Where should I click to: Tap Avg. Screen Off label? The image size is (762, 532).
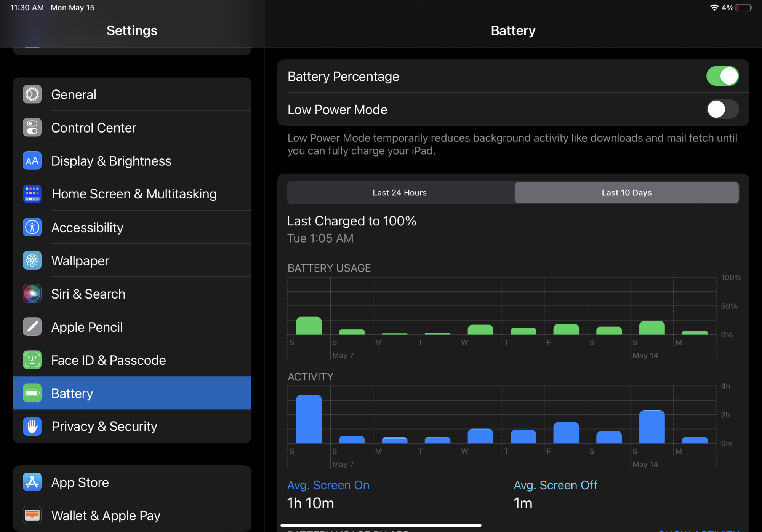555,485
